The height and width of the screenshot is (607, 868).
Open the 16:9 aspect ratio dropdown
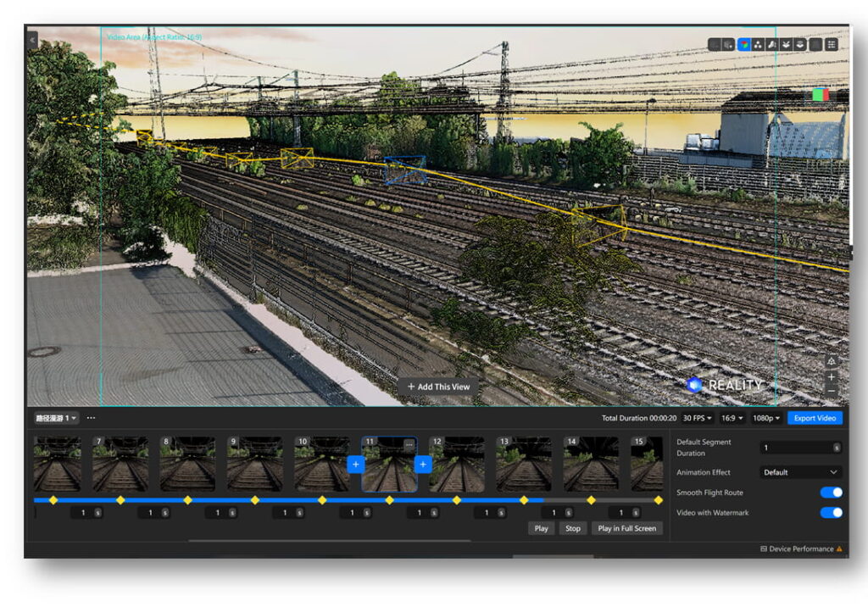coord(732,418)
